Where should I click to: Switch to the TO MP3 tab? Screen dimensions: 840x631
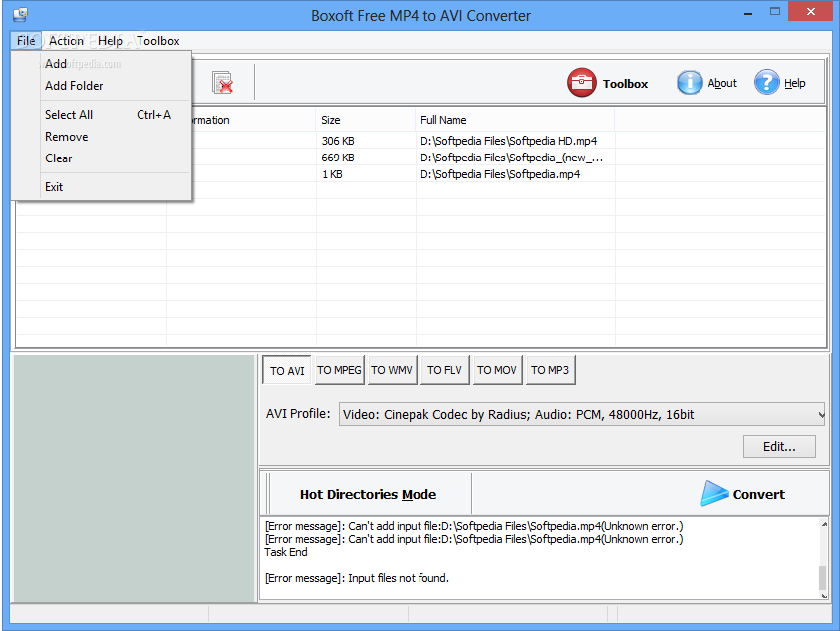coord(550,370)
